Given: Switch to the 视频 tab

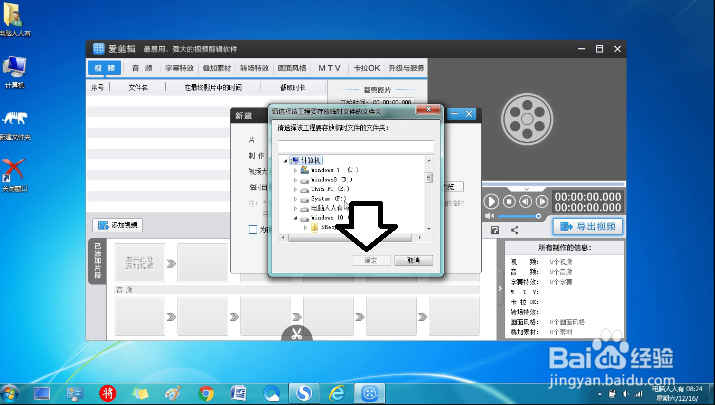Looking at the screenshot, I should pos(105,68).
